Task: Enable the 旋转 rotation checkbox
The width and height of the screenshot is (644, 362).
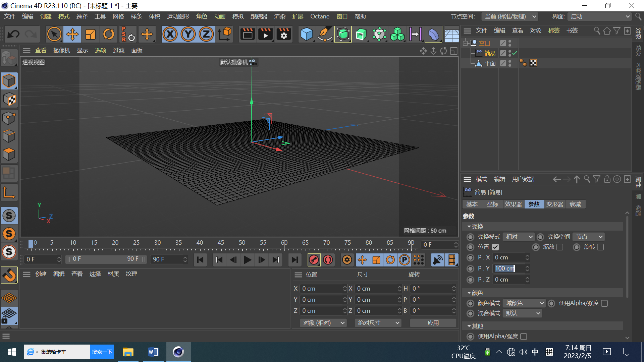Action: click(x=600, y=247)
